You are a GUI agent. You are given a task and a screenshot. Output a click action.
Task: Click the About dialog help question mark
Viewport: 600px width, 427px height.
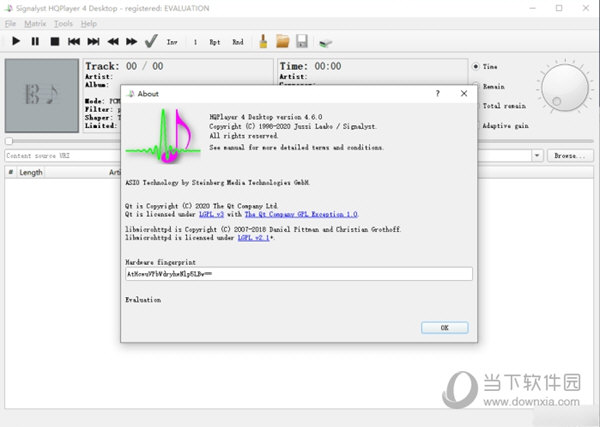(x=437, y=94)
